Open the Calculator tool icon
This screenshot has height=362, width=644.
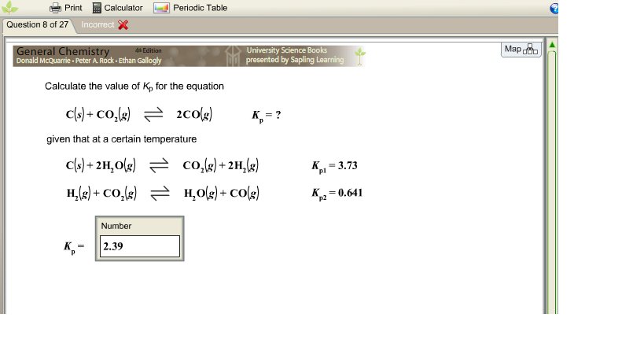(97, 8)
